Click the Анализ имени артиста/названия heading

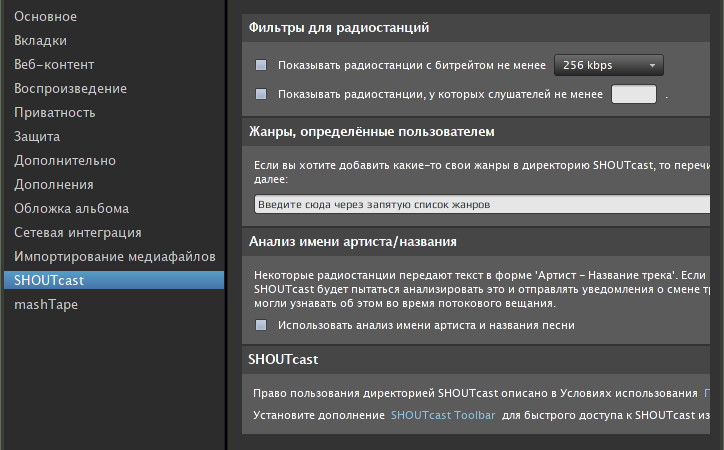pyautogui.click(x=353, y=242)
